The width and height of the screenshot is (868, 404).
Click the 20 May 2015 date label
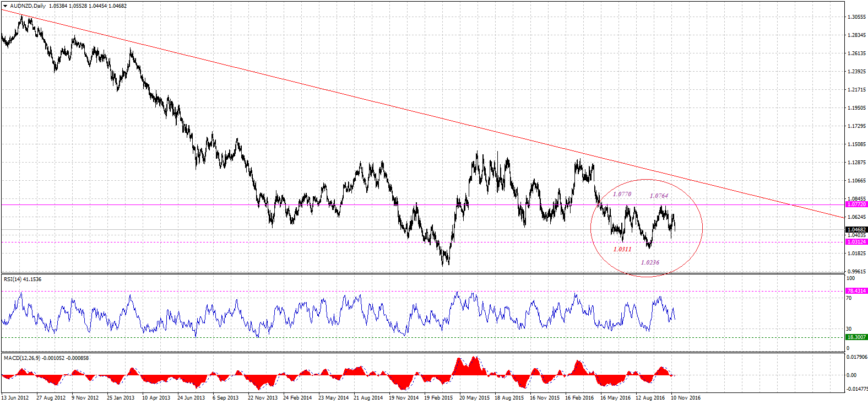pyautogui.click(x=474, y=398)
